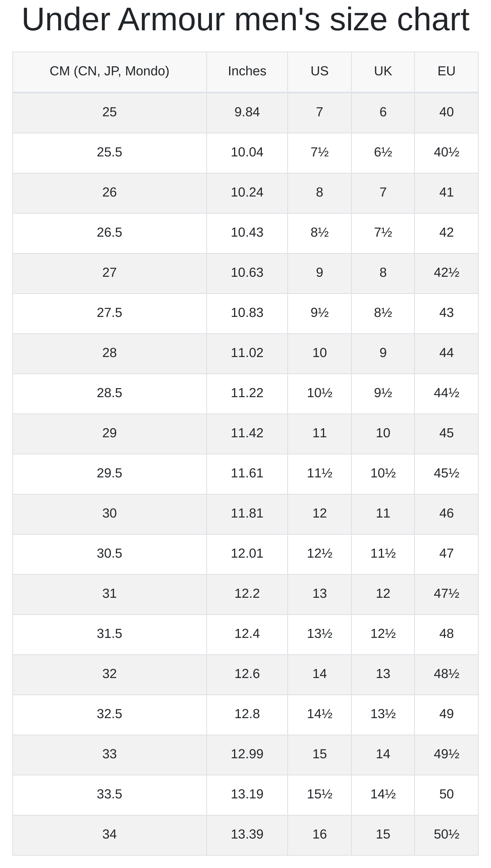Click the 29.5 CM cell
Image resolution: width=491 pixels, height=868 pixels.
110,474
